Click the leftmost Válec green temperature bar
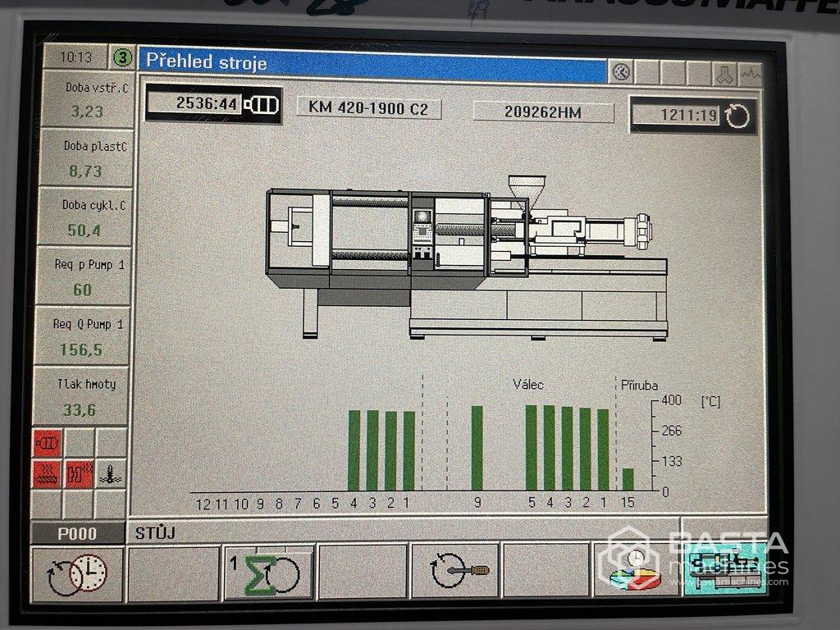The image size is (840, 630). (532, 448)
